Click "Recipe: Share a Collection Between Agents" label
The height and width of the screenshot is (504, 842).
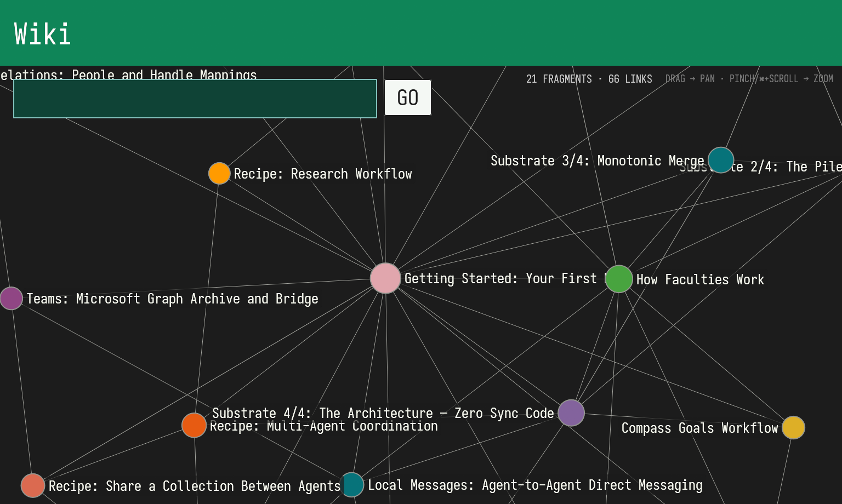coord(195,486)
